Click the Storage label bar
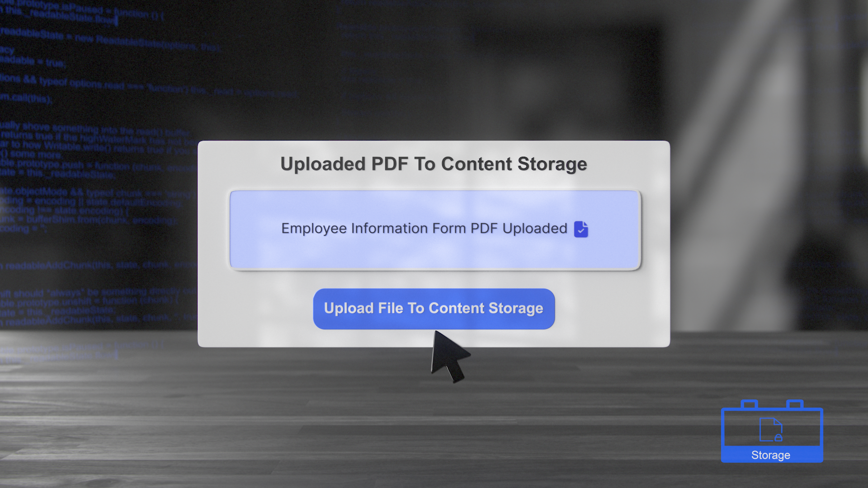 coord(771,455)
